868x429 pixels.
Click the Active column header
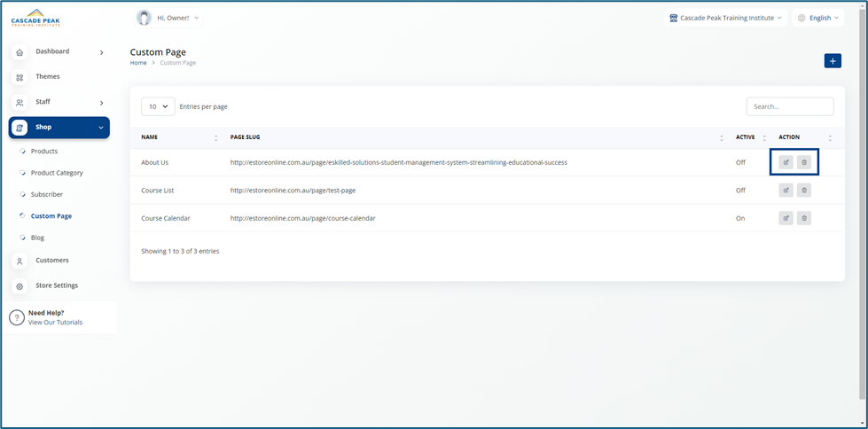coord(745,137)
